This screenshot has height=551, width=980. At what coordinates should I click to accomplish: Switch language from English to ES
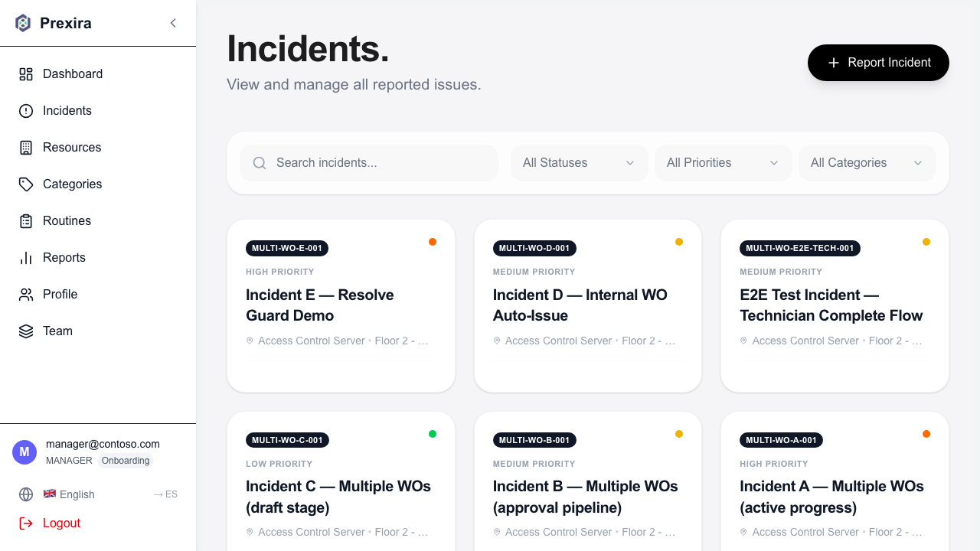pos(165,494)
